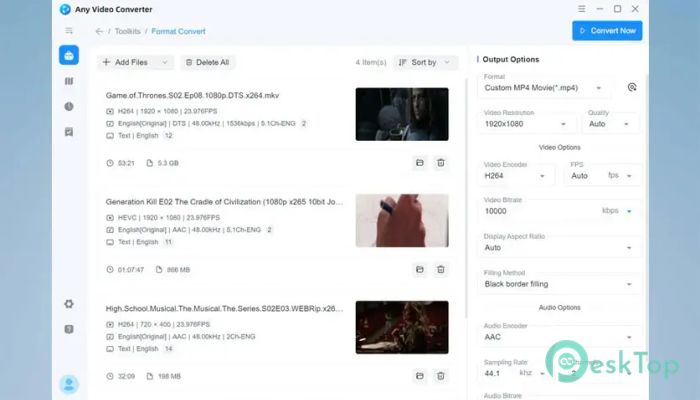Click the High School Musical video thumbnail
Screen dimensions: 700x400
click(x=402, y=327)
